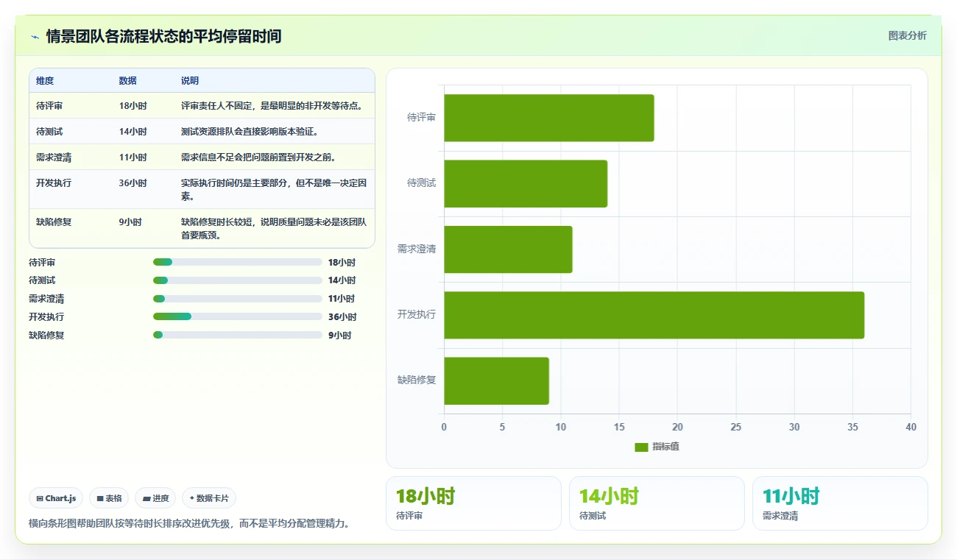Click the 开发执行 y-axis label
This screenshot has width=957, height=560.
[x=417, y=314]
